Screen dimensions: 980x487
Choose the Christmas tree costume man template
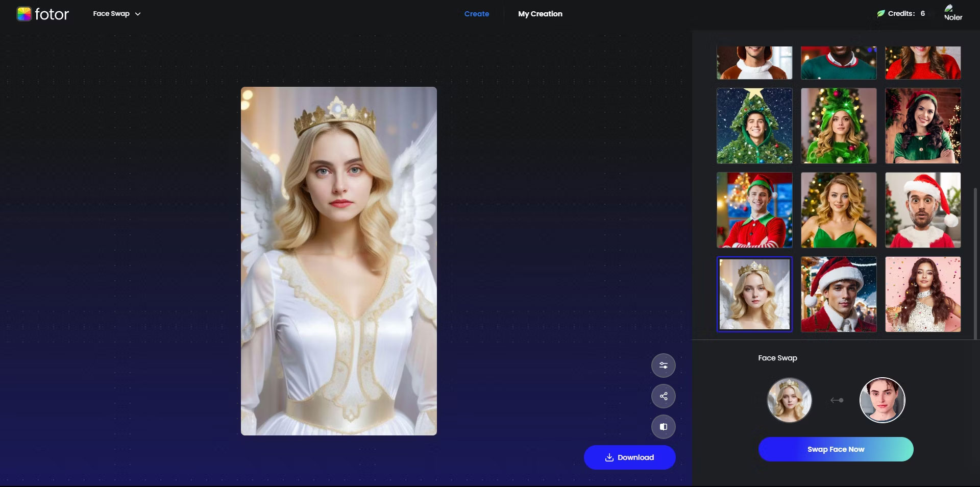(x=754, y=126)
